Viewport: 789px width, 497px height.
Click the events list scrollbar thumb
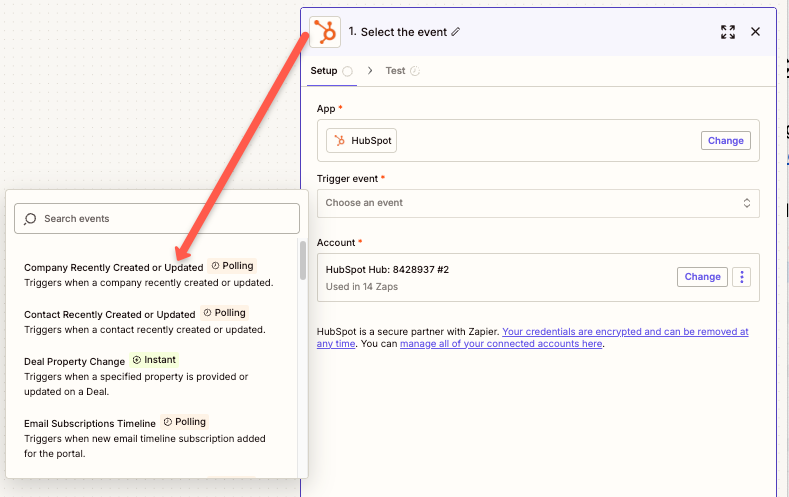click(303, 260)
